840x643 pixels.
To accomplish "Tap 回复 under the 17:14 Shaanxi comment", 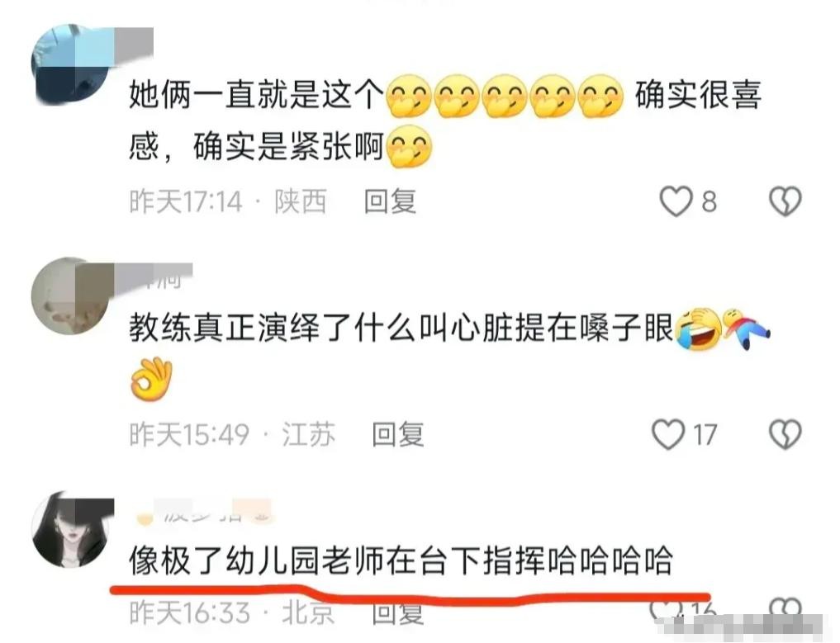I will pos(390,201).
